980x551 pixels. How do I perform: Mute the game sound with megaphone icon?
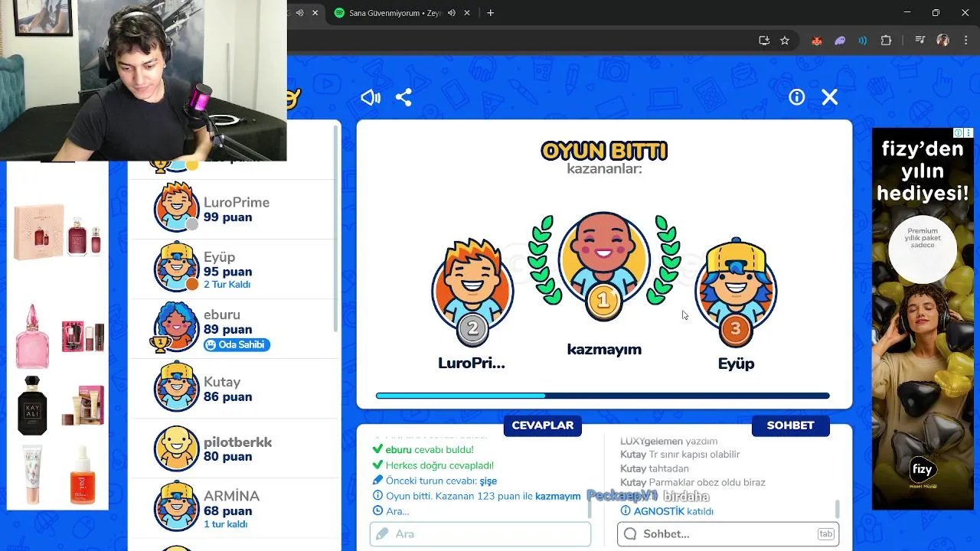pos(371,97)
